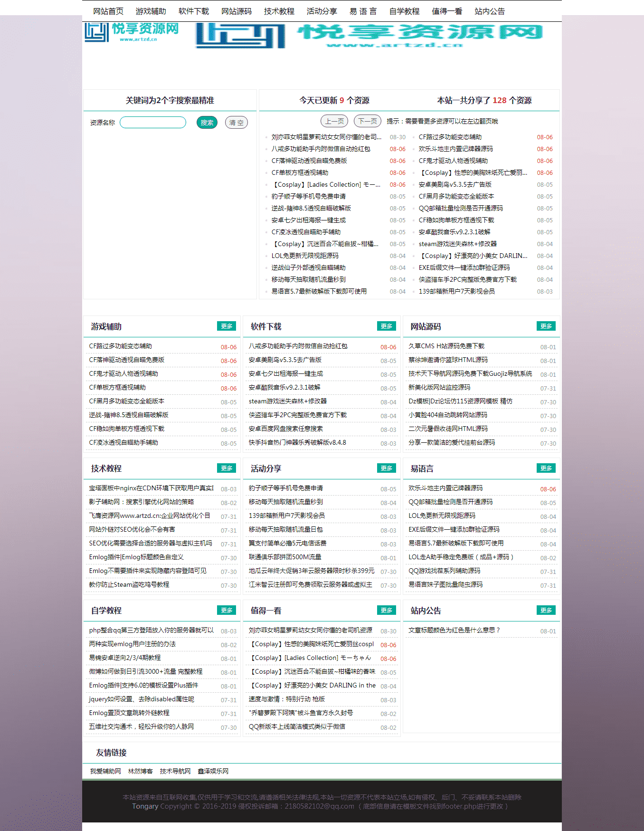This screenshot has width=644, height=831.
Task: Open 豹子顺子等手机号免费申请 in the update list
Action: click(x=308, y=196)
